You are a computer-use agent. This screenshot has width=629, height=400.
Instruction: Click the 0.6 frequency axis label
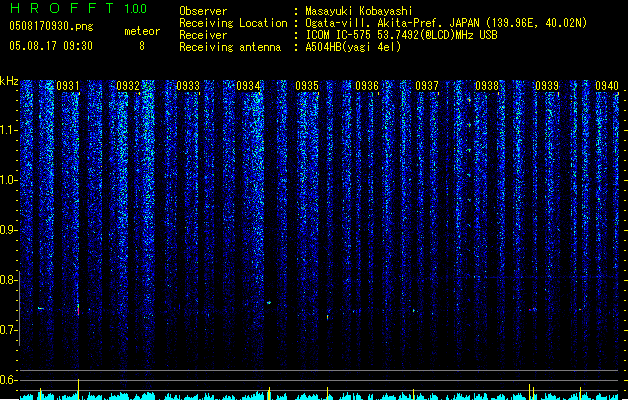9,380
